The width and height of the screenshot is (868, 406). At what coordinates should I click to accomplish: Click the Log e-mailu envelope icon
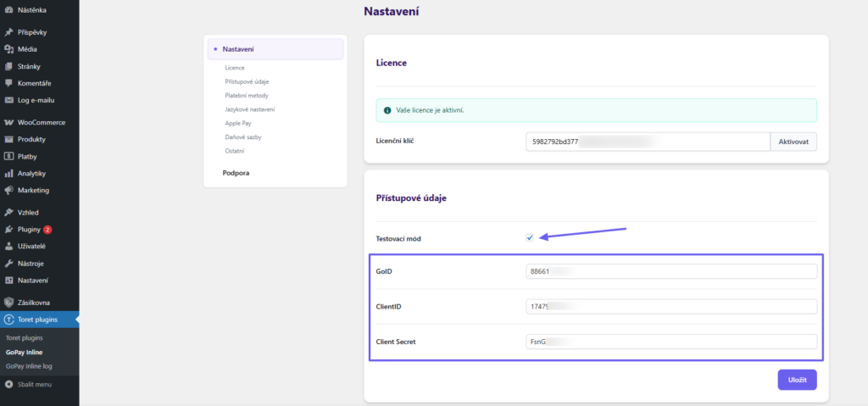[x=8, y=100]
